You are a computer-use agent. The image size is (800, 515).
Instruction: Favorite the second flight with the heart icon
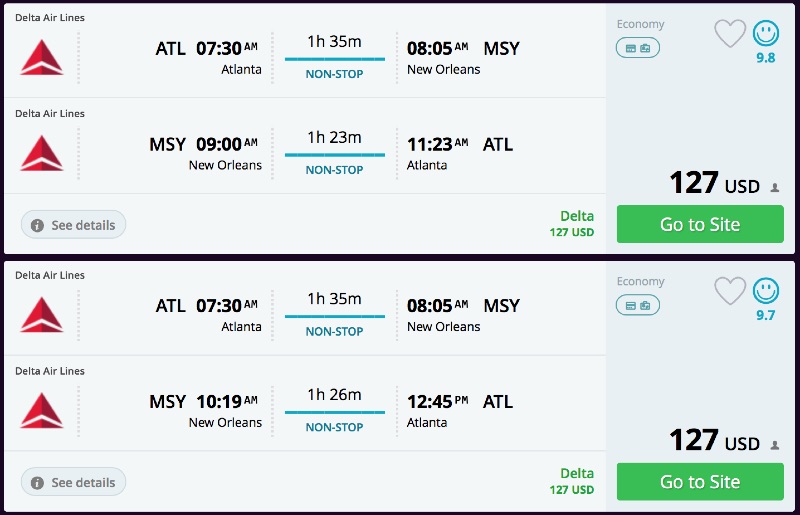point(730,291)
